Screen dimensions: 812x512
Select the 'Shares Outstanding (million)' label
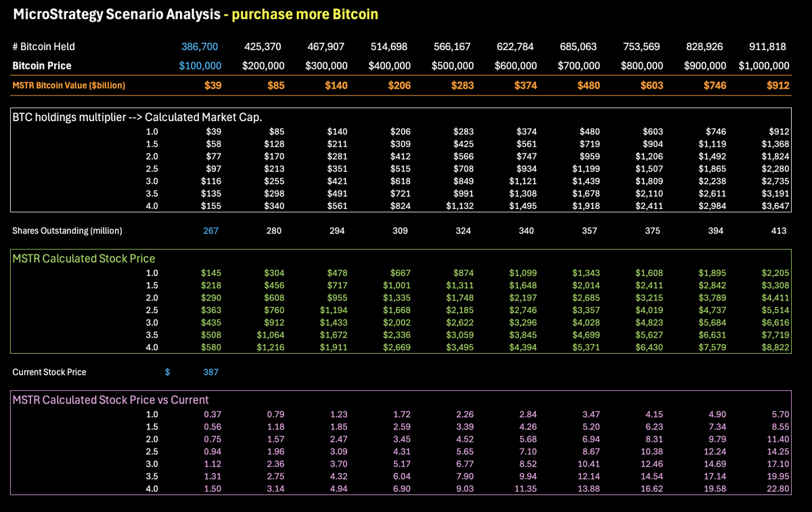tap(65, 231)
